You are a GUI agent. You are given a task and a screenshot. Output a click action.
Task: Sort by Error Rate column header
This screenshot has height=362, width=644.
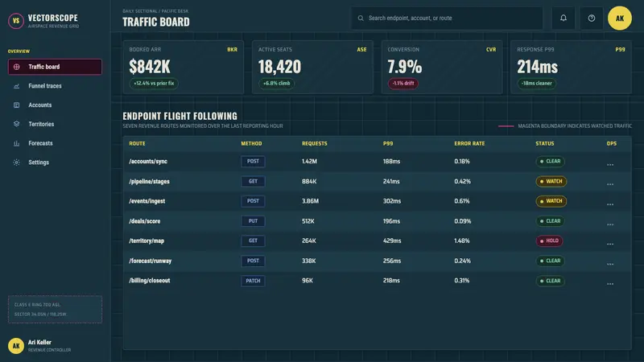469,144
